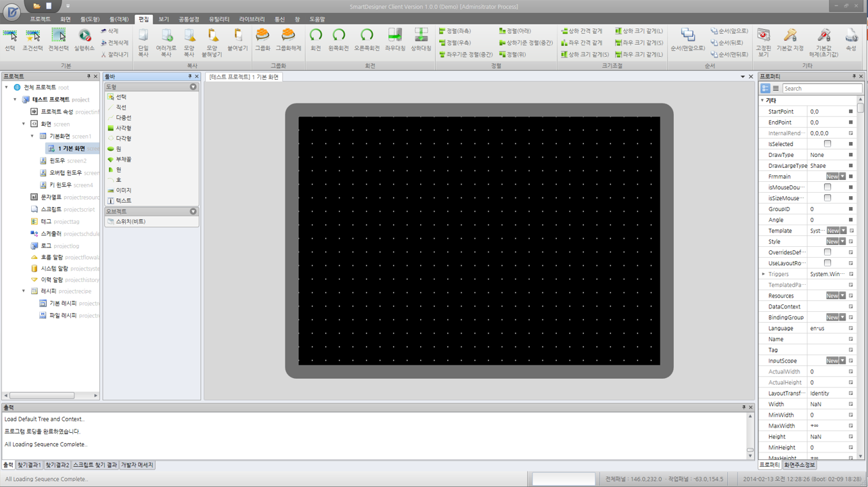The image size is (868, 487).
Task: Open the Frmmain New dropdown arrow
Action: 842,177
